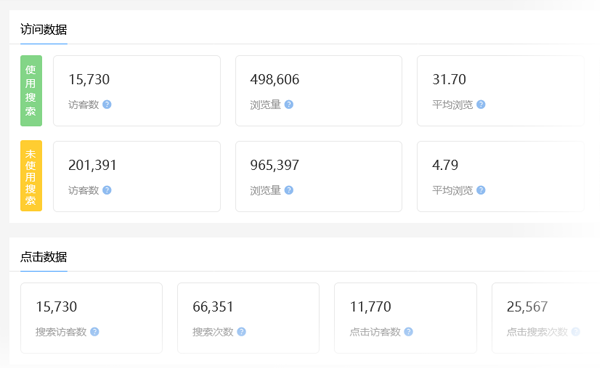Image resolution: width=600 pixels, height=368 pixels.
Task: Click the 498,606 page view value
Action: click(275, 80)
